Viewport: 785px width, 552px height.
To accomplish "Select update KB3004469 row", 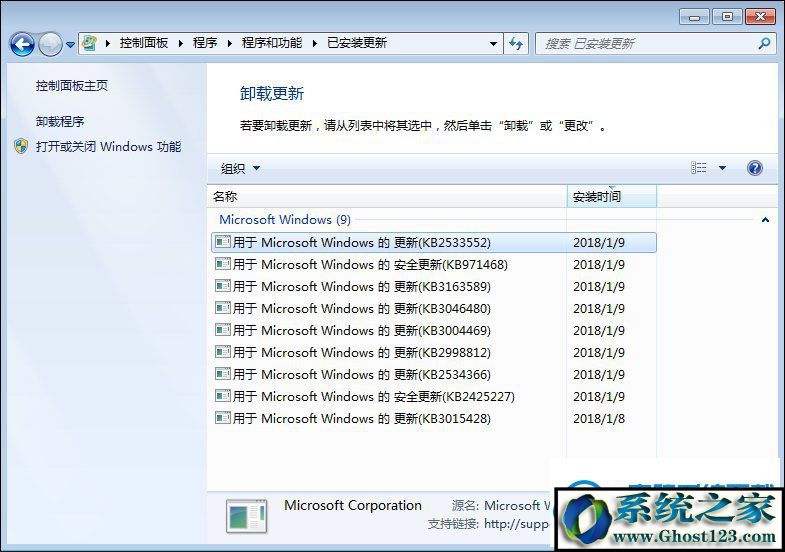I will (434, 331).
